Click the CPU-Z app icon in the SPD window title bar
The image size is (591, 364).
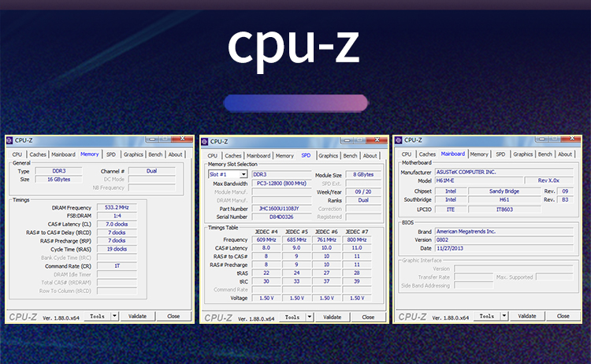(205, 142)
